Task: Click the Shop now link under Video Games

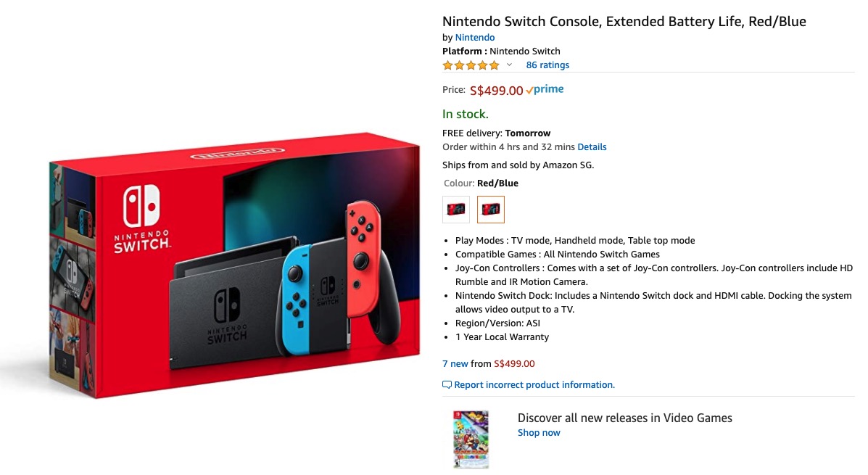Action: (x=539, y=432)
